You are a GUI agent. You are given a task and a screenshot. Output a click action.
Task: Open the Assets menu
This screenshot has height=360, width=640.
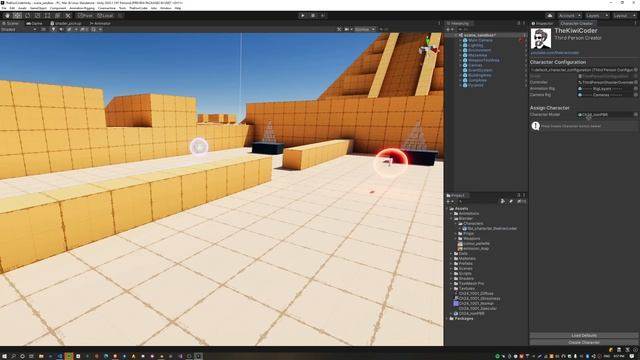point(22,8)
